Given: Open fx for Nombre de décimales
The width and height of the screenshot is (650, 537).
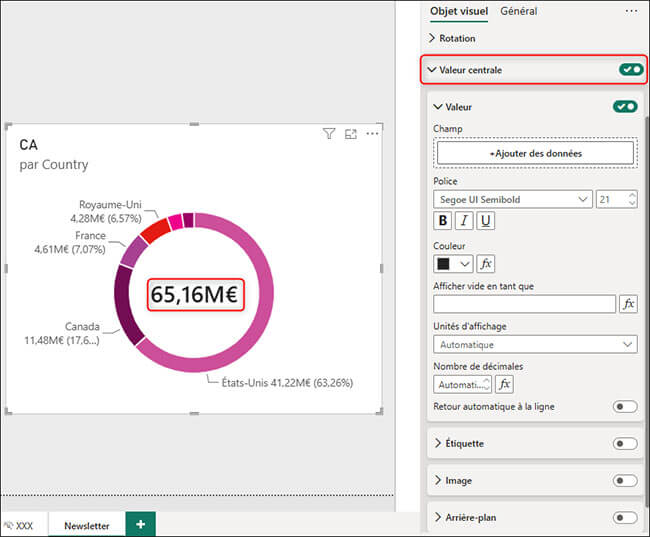Looking at the screenshot, I should tap(504, 384).
